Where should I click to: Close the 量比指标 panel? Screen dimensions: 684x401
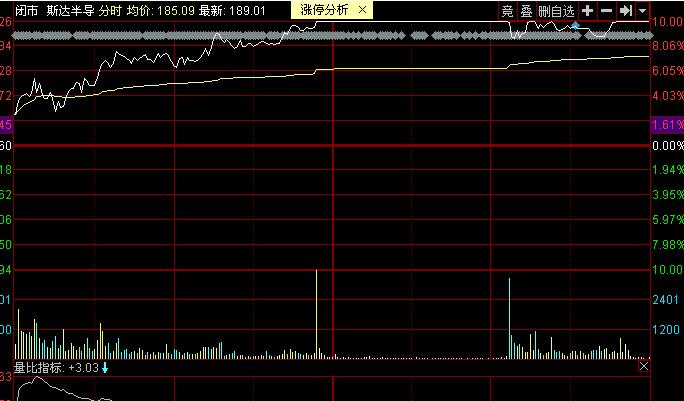coord(644,366)
